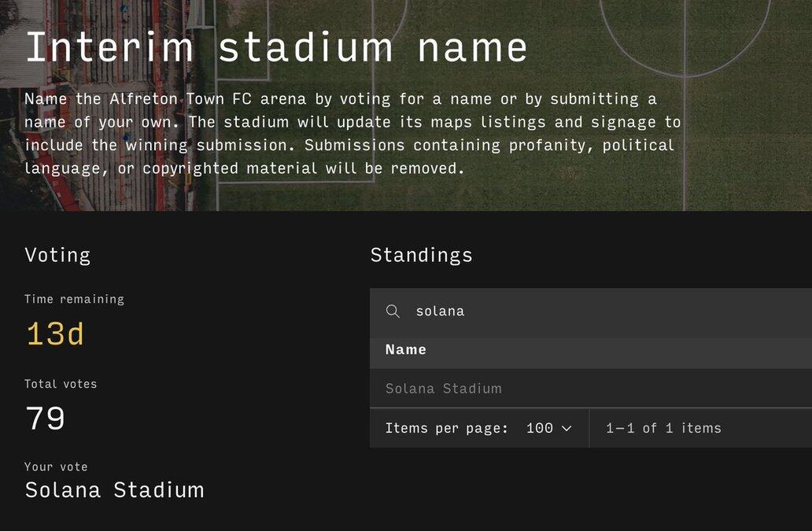The height and width of the screenshot is (531, 812).
Task: Sort standings by the Name column header
Action: pos(406,350)
